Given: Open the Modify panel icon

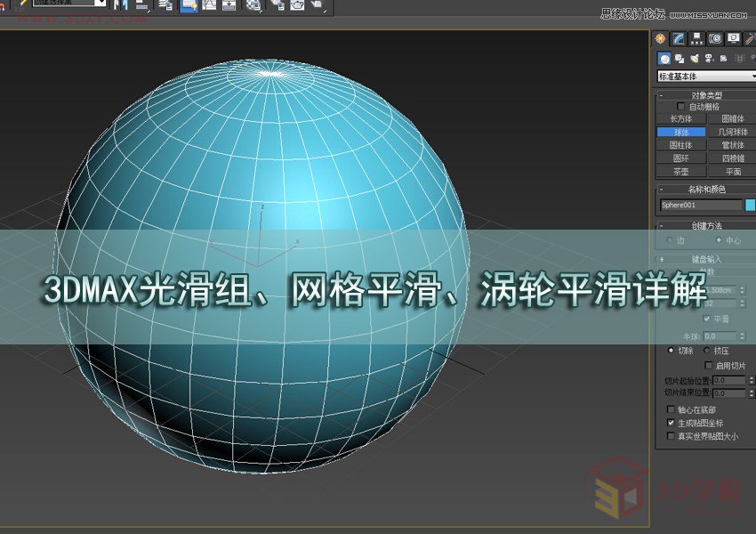Looking at the screenshot, I should pos(678,37).
